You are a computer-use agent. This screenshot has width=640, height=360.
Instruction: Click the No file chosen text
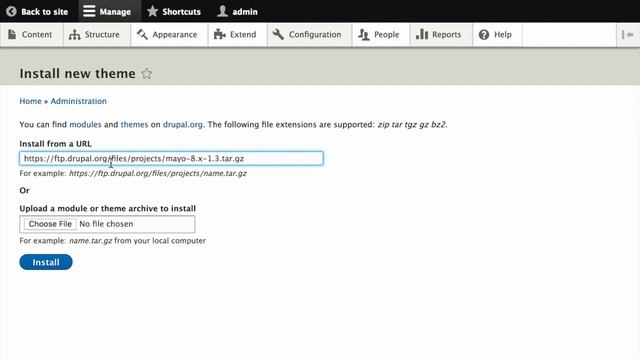point(106,224)
